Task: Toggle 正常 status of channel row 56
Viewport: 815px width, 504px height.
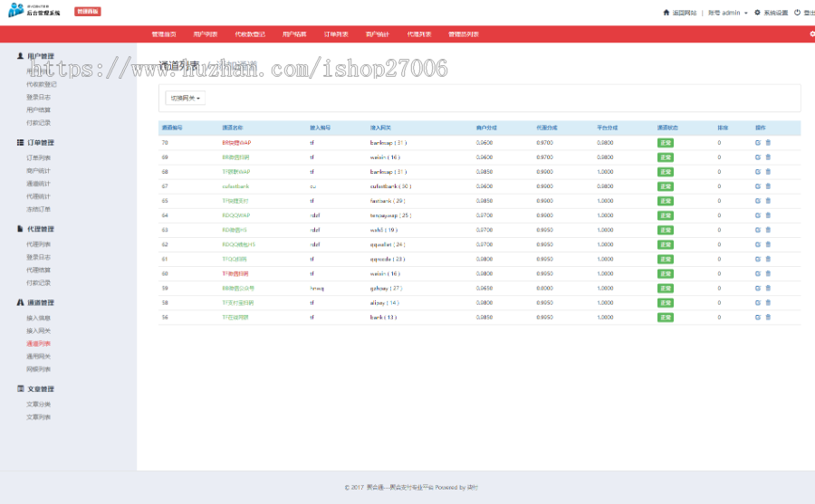Action: (x=666, y=318)
